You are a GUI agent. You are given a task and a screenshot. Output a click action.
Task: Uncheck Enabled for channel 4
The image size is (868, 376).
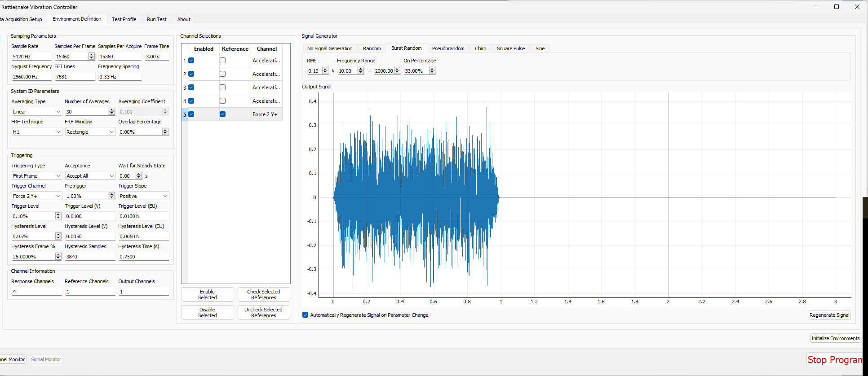tap(191, 101)
